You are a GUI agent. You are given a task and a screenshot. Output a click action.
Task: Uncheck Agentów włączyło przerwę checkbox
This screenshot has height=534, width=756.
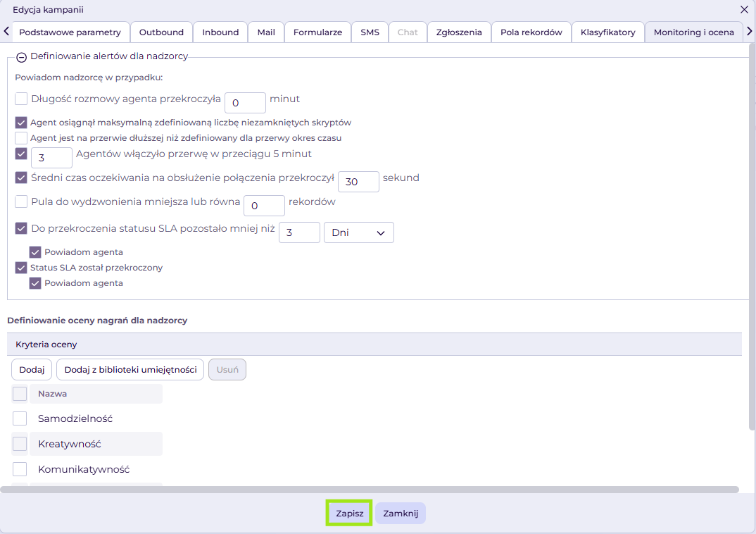click(x=21, y=154)
